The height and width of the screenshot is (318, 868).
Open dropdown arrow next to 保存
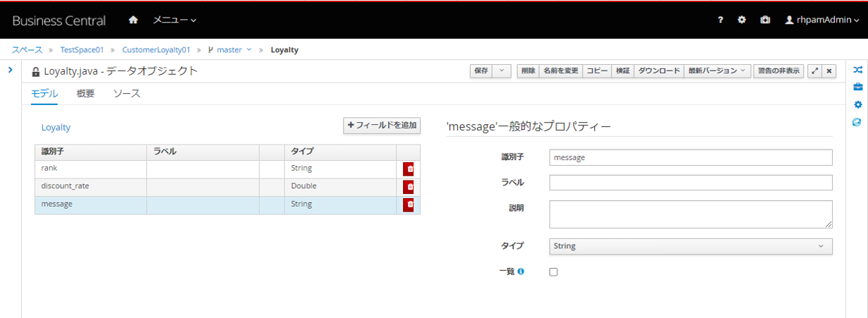point(501,71)
